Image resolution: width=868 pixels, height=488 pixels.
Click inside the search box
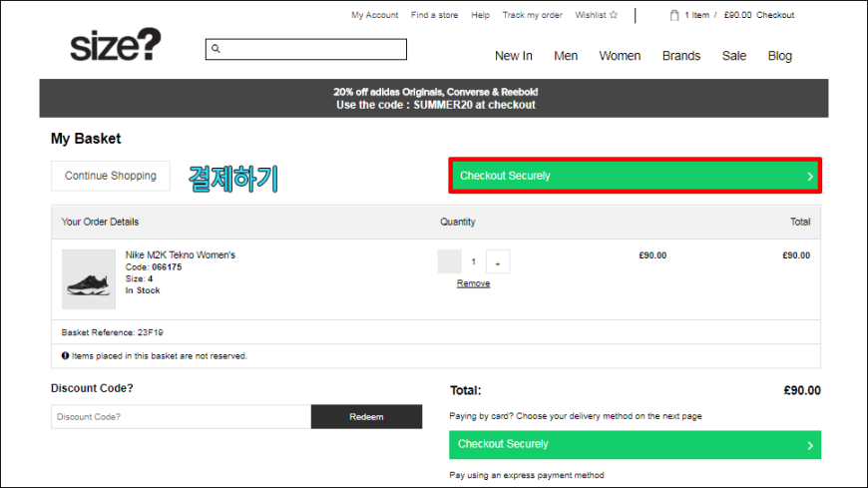click(306, 49)
